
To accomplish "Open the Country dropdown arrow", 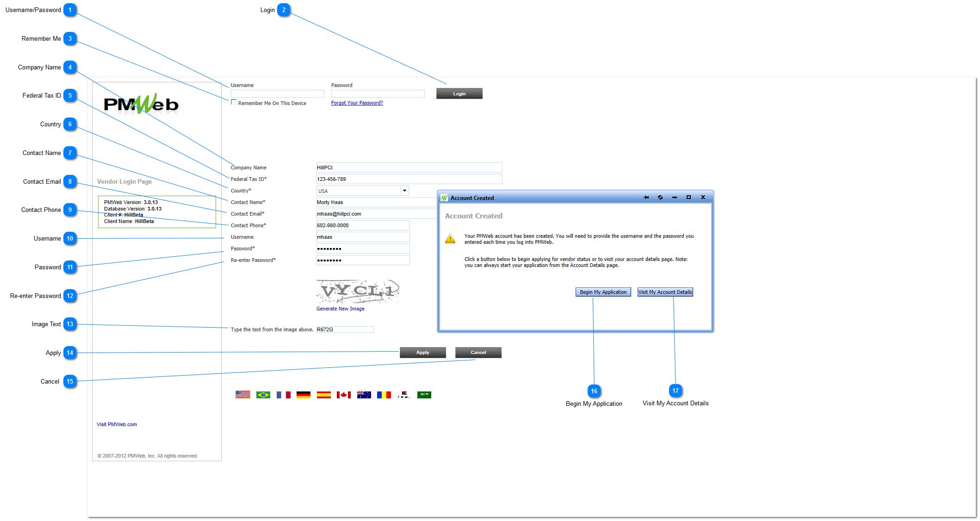I will 405,191.
